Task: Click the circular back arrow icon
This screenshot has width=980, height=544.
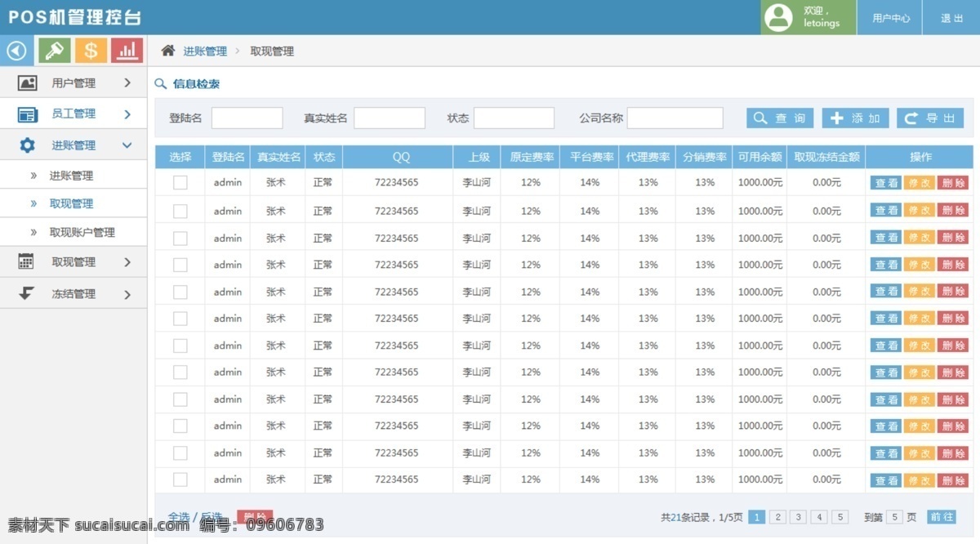Action: tap(16, 51)
